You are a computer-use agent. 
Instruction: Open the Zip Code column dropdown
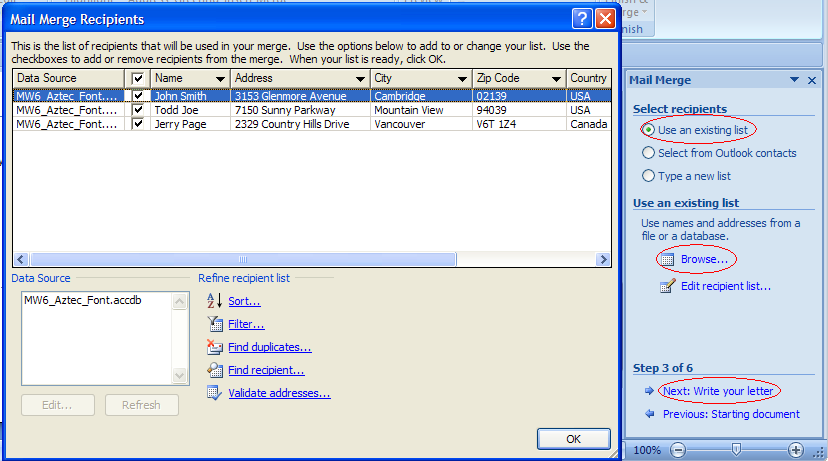555,78
